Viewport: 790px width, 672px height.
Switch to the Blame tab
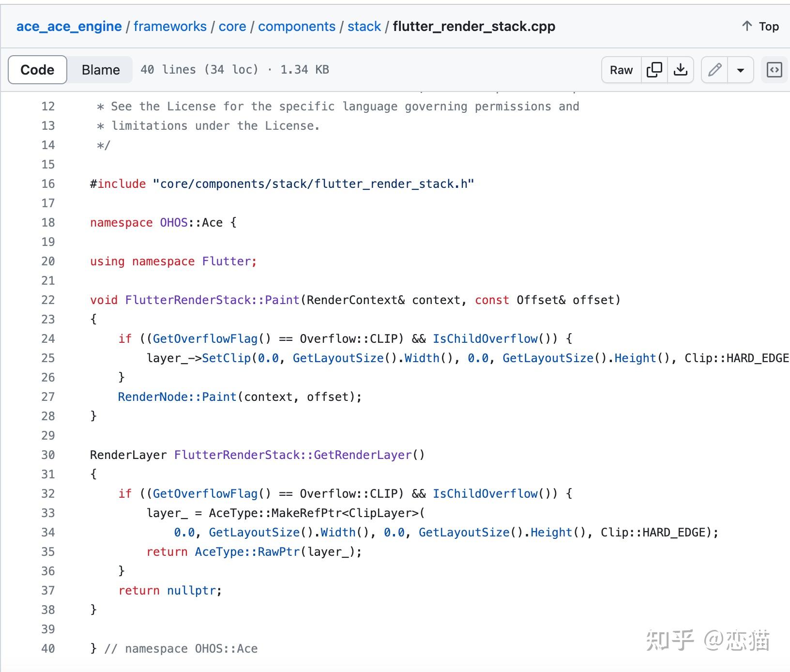coord(100,69)
